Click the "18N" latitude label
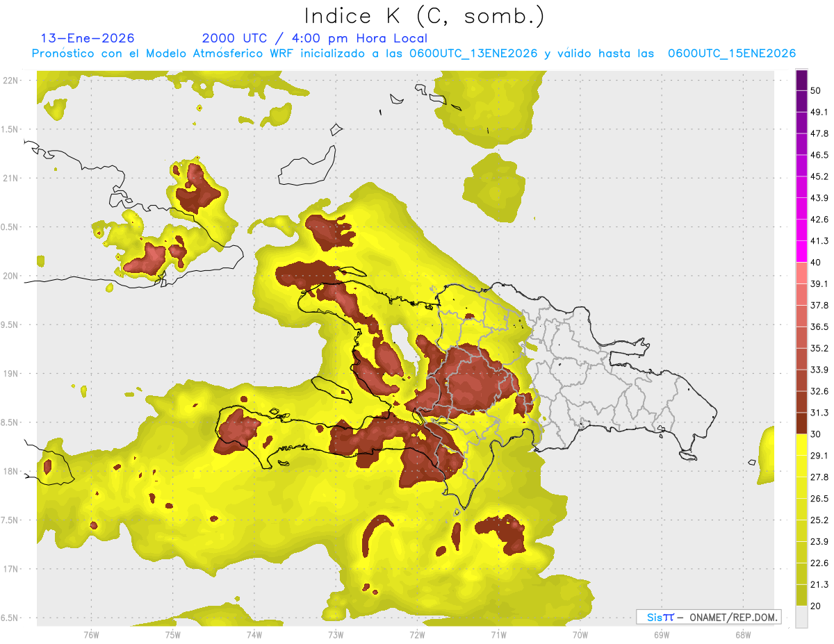This screenshot has height=644, width=834. click(12, 471)
